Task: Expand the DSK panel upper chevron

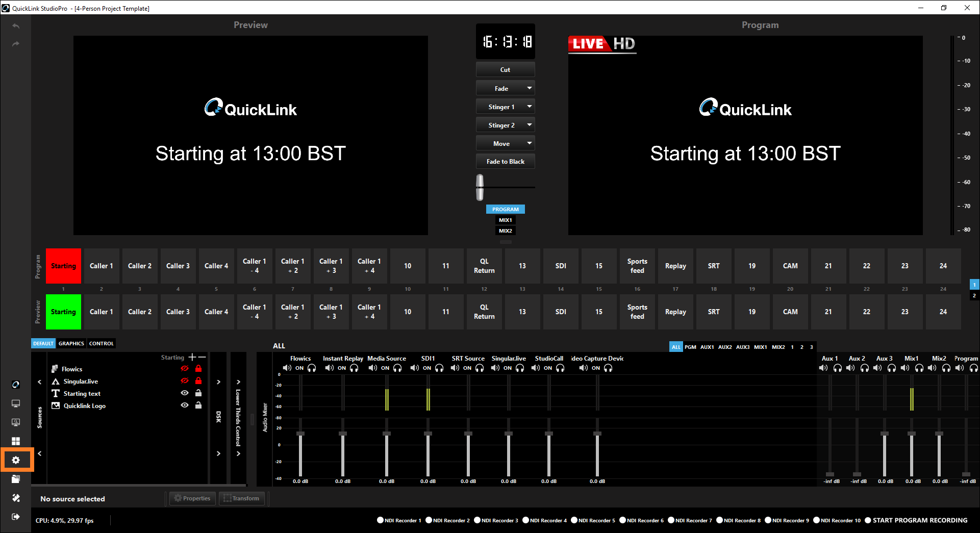Action: point(219,382)
